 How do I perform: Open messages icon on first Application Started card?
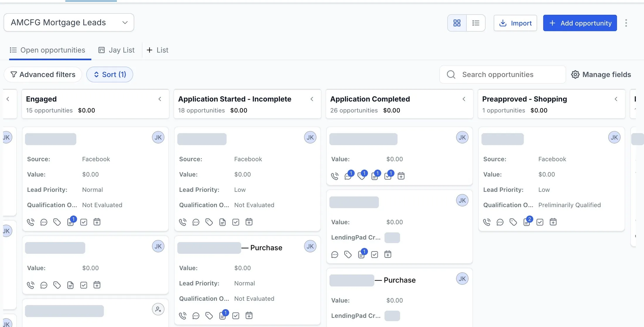coord(196,222)
